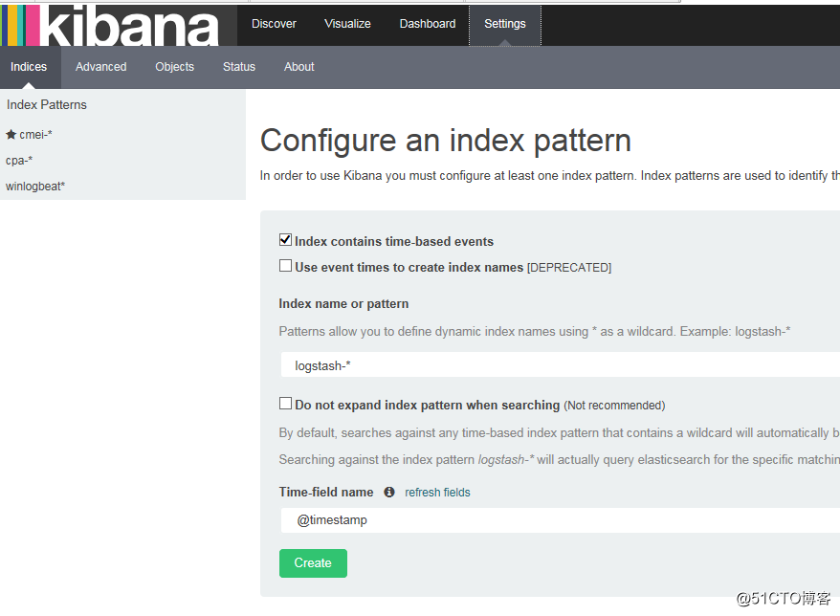The image size is (840, 616).
Task: Select the cmei-* index pattern
Action: [35, 135]
